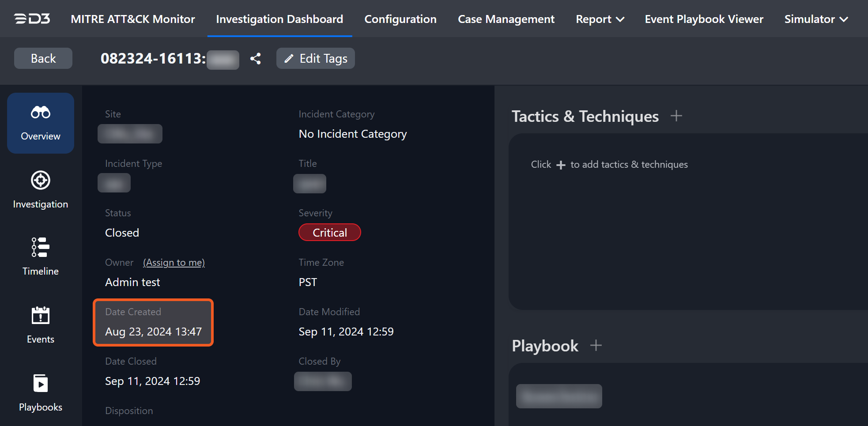This screenshot has height=426, width=868.
Task: Switch to MITRE ATT&CK Monitor tab
Action: (x=133, y=19)
